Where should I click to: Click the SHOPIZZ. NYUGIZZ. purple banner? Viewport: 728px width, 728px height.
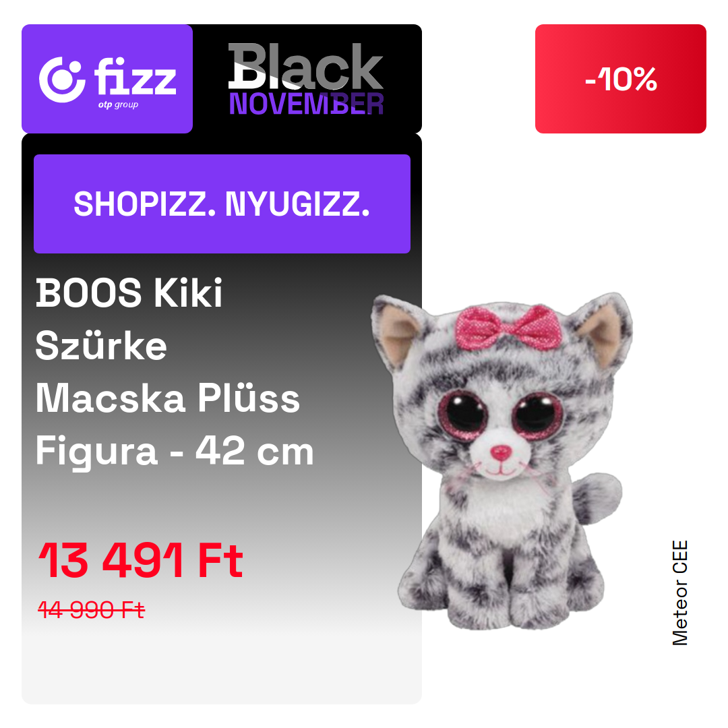(x=222, y=204)
